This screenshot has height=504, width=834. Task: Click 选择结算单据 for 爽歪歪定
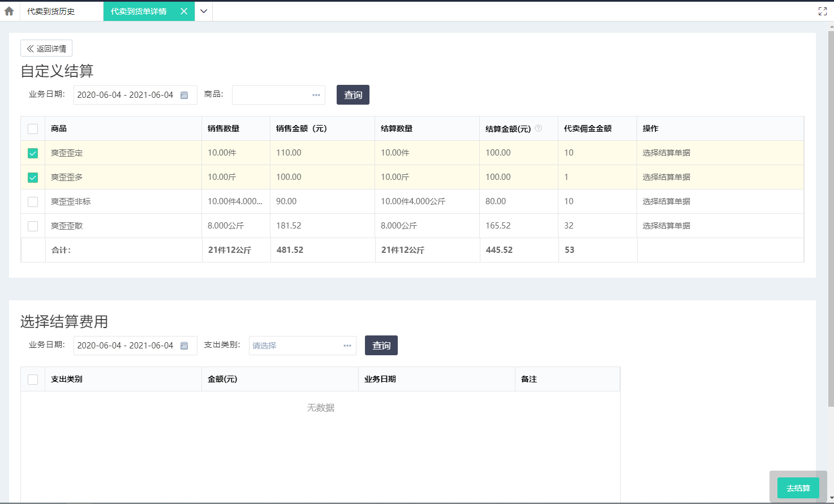(x=667, y=153)
